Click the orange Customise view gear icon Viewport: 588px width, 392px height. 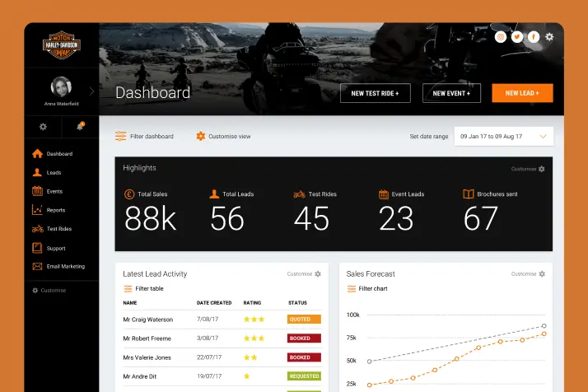click(x=201, y=136)
